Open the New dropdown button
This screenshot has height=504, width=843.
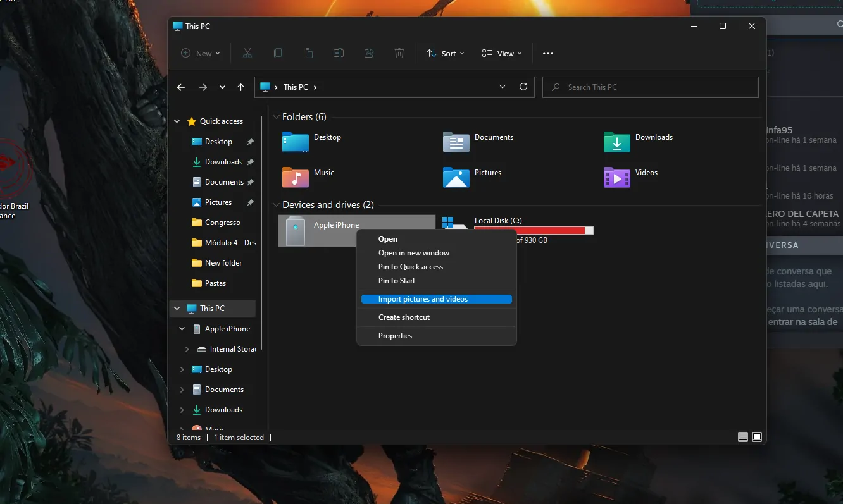[x=201, y=54]
